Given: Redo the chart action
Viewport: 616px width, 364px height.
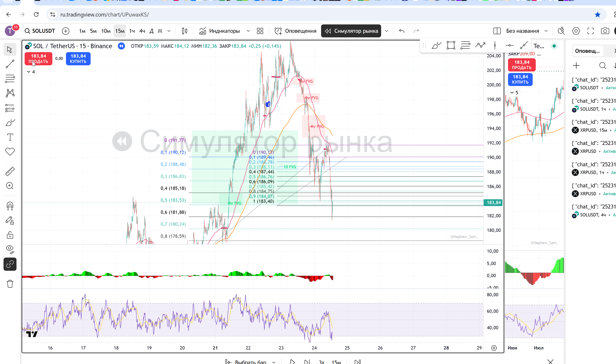Looking at the screenshot, I should [416, 31].
